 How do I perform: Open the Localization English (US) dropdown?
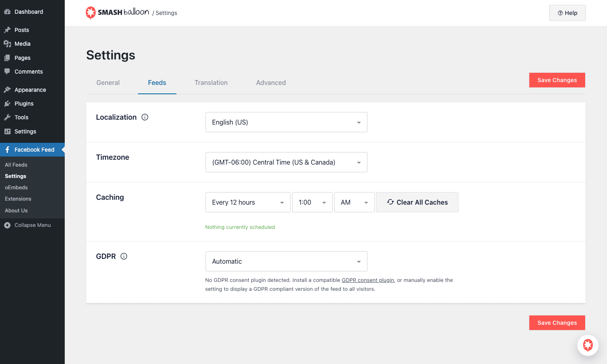pos(287,122)
